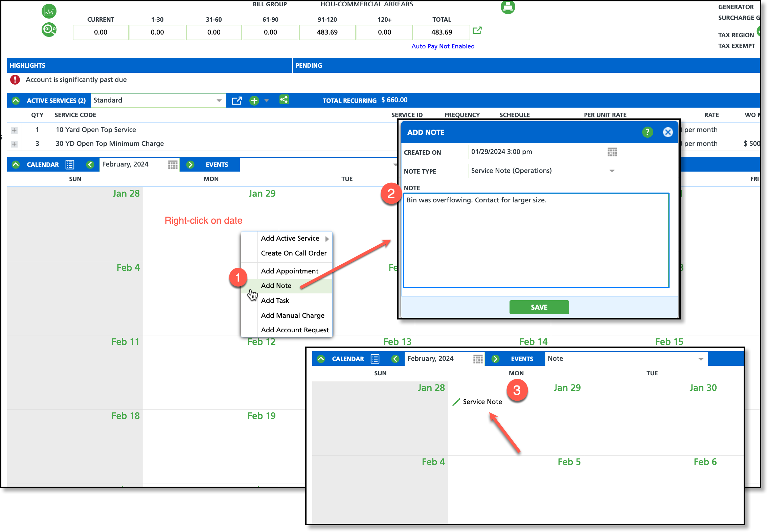Viewport: 768px width, 532px height.
Task: Click the green magnifier search icon
Action: [49, 29]
